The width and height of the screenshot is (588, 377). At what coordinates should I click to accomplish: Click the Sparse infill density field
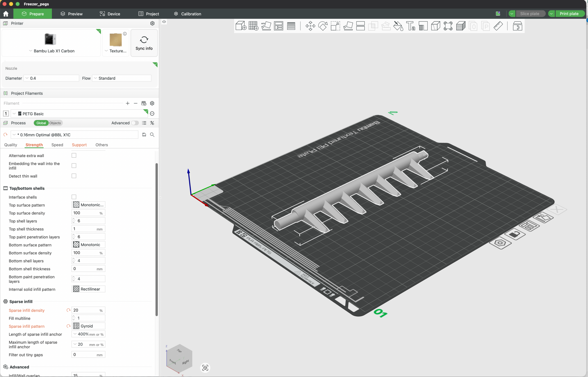[88, 310]
